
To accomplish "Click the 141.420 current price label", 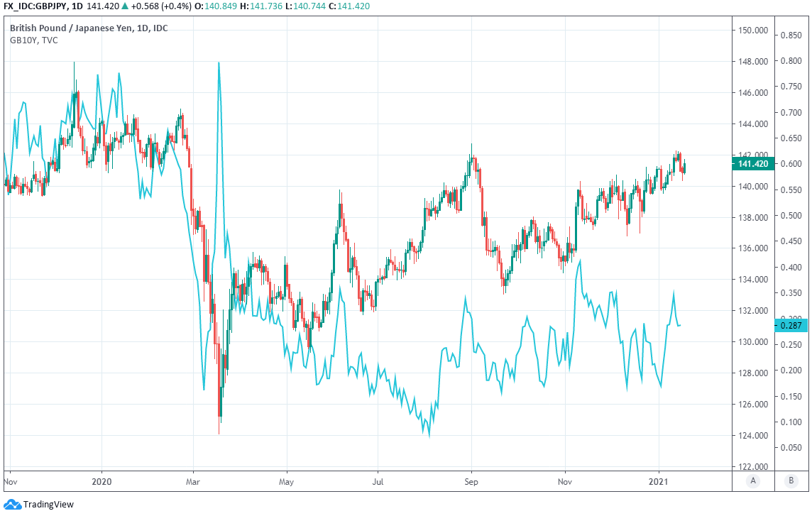I will pos(753,164).
